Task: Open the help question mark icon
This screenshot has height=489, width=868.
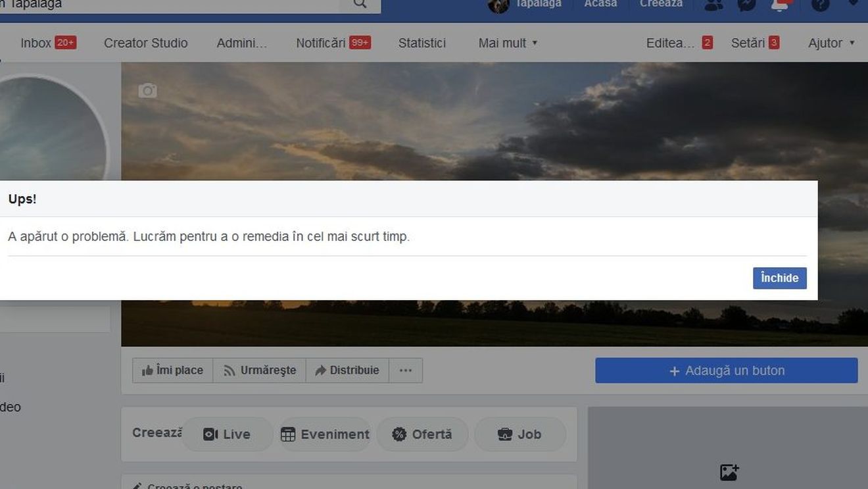Action: (x=820, y=5)
